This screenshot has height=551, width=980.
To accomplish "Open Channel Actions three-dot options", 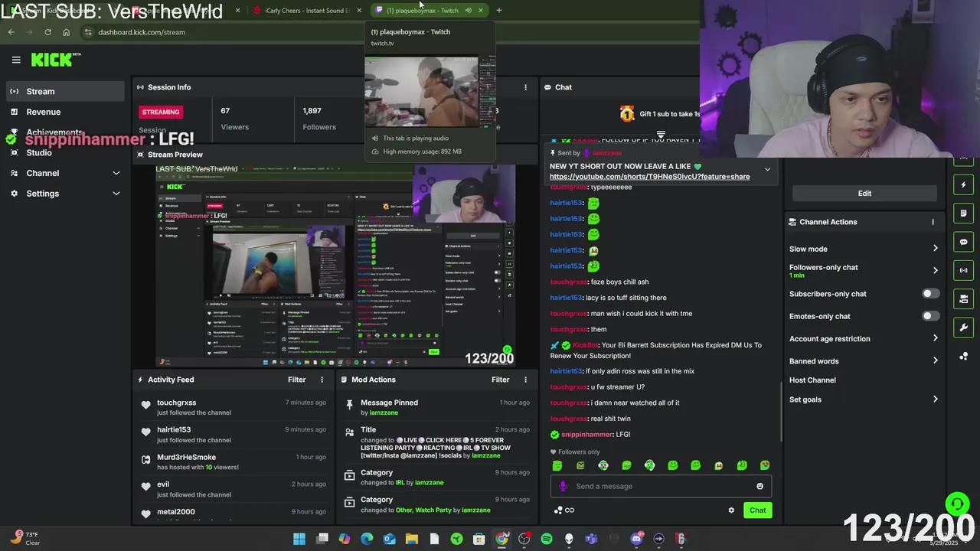I will click(933, 222).
